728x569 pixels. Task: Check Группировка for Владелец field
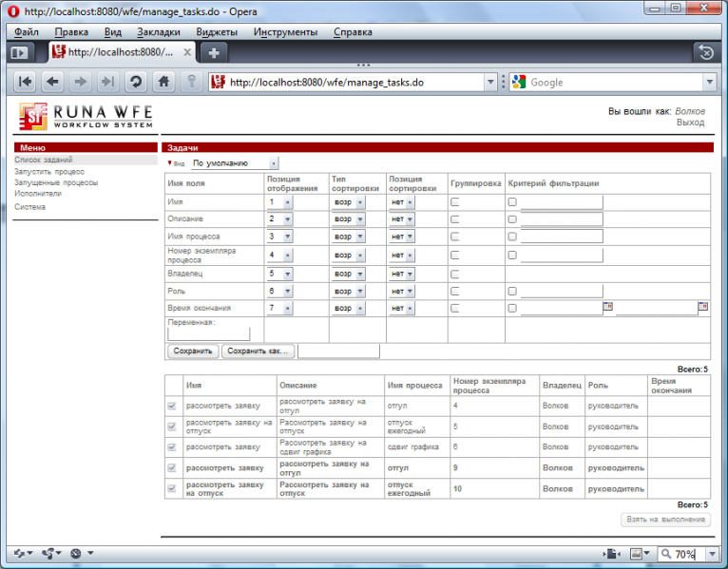pyautogui.click(x=455, y=275)
